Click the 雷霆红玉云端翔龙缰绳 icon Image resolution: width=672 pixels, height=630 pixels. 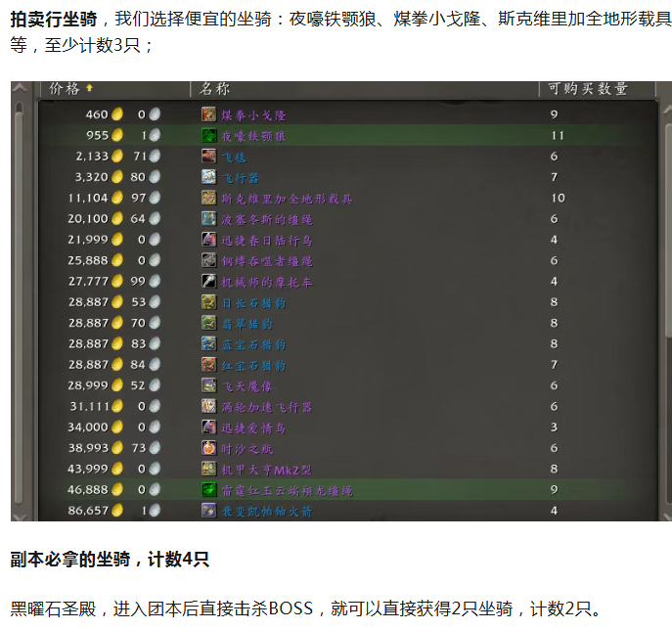pyautogui.click(x=208, y=489)
